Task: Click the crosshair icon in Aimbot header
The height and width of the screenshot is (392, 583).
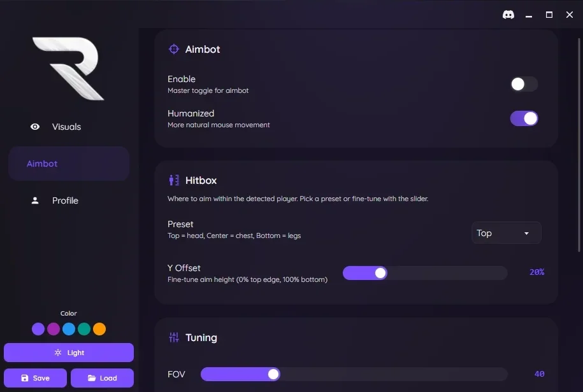Action: pos(174,49)
